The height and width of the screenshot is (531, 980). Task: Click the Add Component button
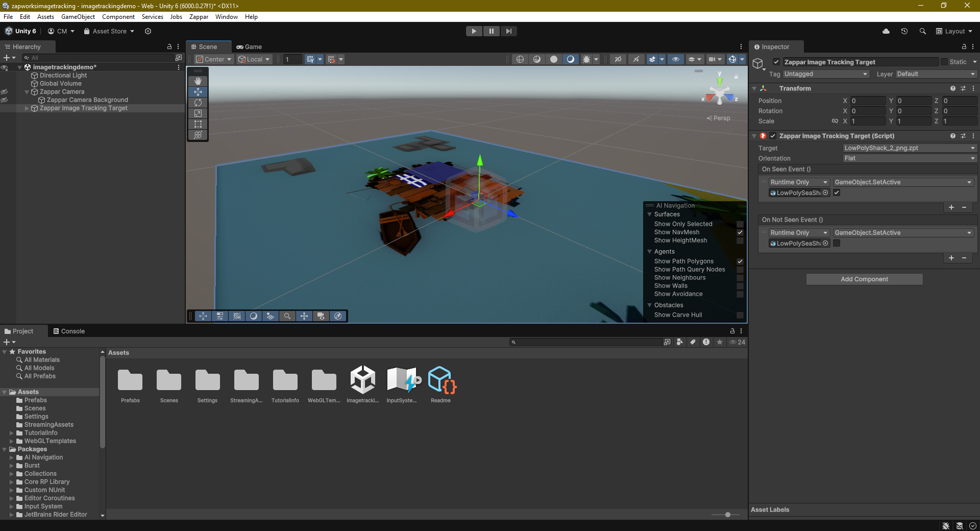coord(864,279)
